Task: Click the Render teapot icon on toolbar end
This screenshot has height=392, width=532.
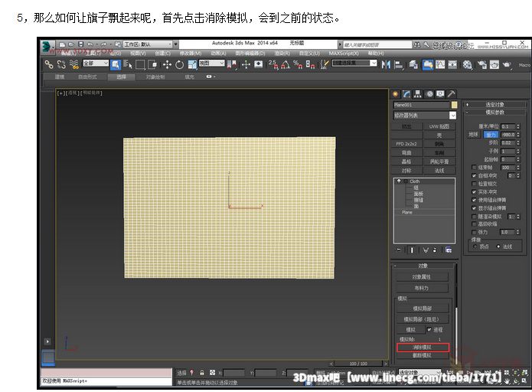Action: point(507,64)
